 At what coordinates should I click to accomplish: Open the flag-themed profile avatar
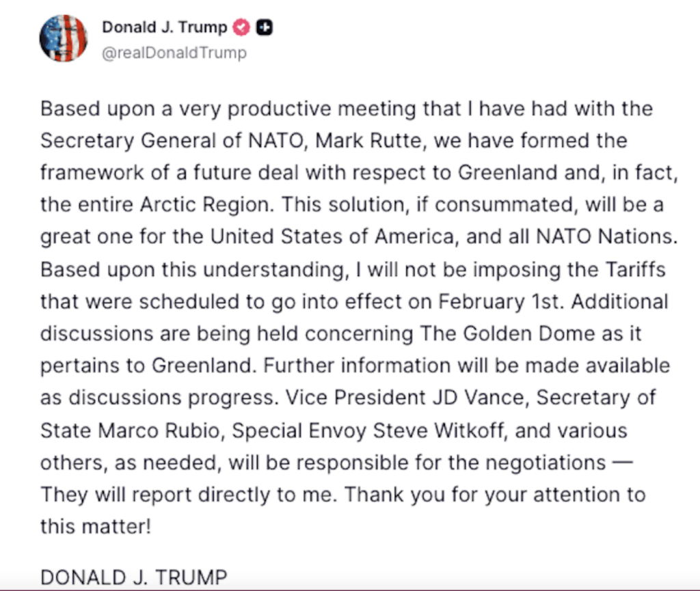[64, 38]
